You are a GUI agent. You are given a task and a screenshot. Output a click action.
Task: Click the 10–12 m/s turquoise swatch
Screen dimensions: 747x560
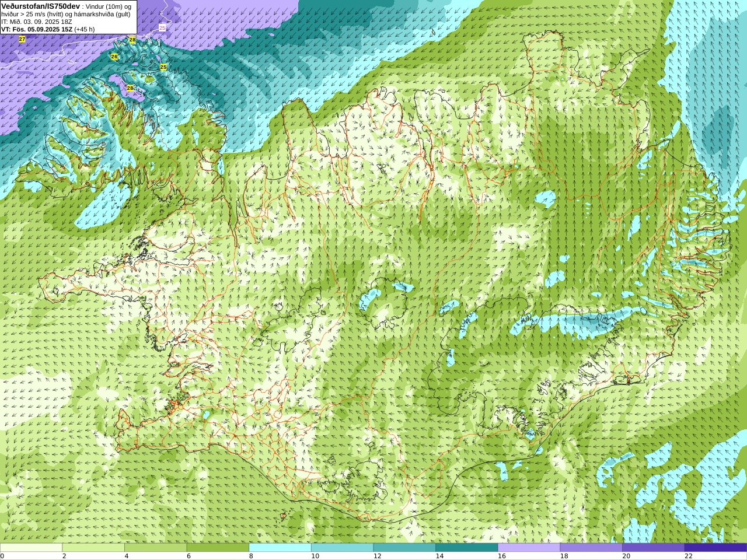pyautogui.click(x=342, y=548)
